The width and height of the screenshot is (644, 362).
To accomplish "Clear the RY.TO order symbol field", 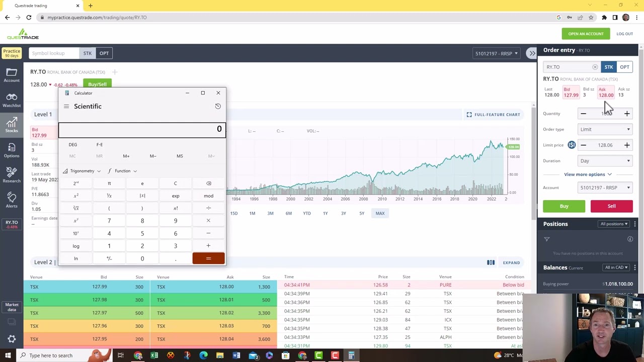I will click(x=595, y=67).
